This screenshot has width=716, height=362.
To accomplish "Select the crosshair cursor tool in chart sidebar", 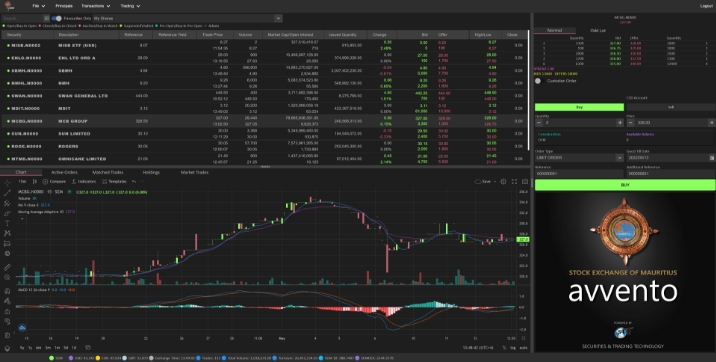I will tap(7, 183).
